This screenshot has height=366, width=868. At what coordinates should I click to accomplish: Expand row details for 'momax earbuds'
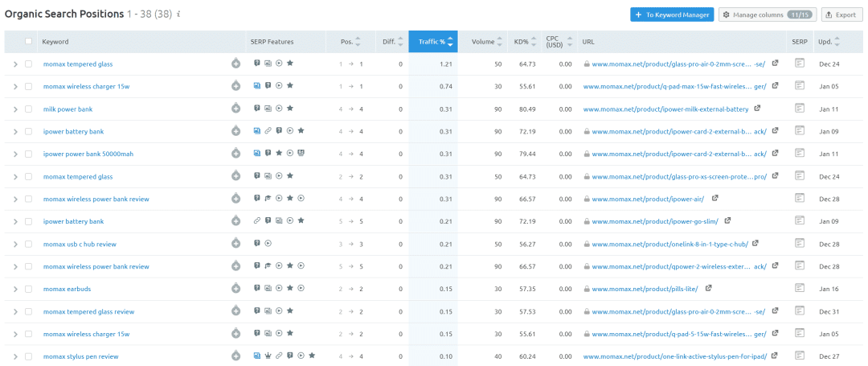tap(14, 289)
